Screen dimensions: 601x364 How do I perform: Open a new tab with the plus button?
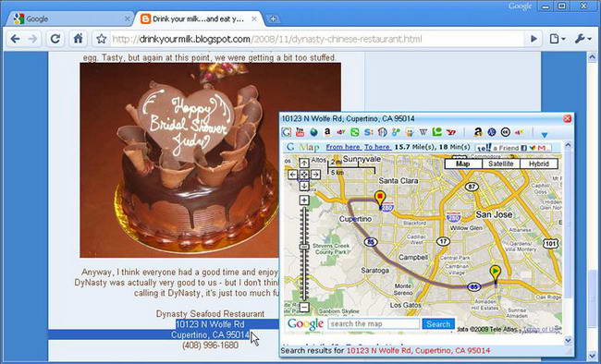[x=273, y=18]
